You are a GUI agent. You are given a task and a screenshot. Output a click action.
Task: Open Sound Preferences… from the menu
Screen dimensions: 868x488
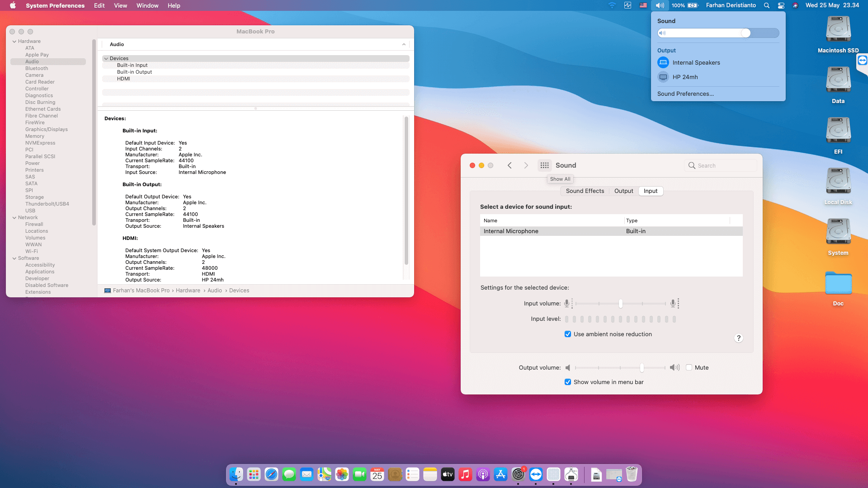coord(686,94)
